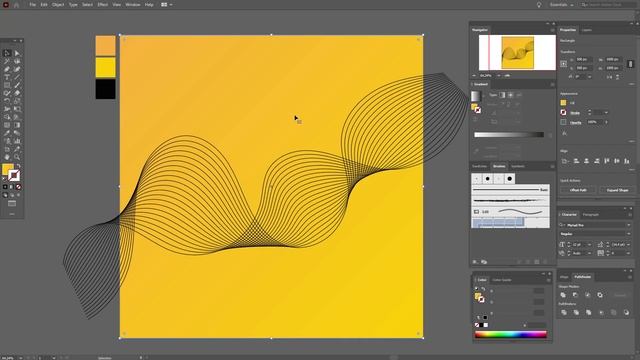
Task: Select the Pen tool
Action: (7, 69)
